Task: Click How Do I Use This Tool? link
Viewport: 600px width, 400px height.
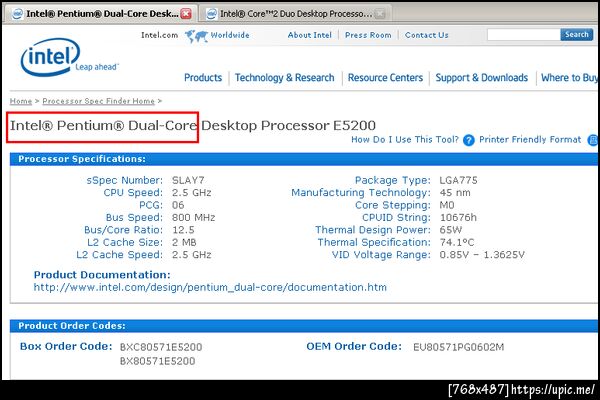Action: click(405, 140)
